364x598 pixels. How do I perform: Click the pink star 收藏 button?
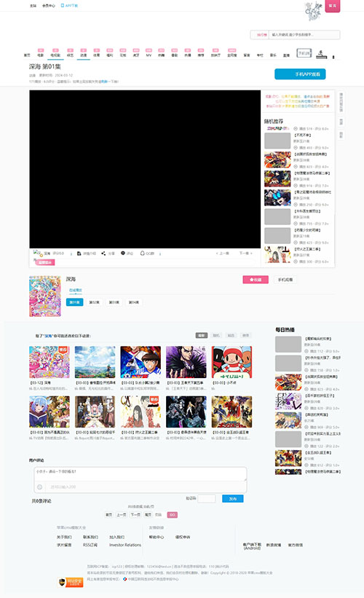pyautogui.click(x=256, y=280)
